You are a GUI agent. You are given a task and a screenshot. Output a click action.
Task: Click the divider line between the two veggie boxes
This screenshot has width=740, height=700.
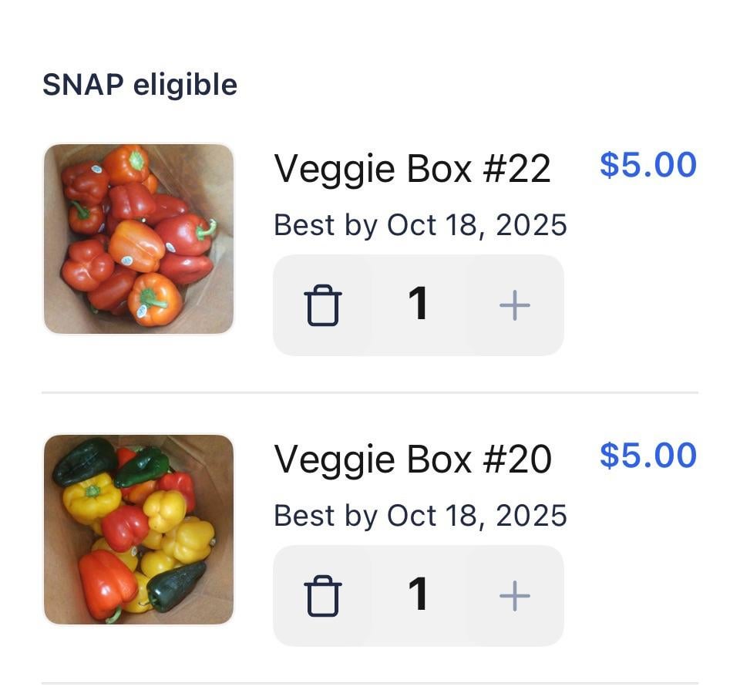coord(370,392)
